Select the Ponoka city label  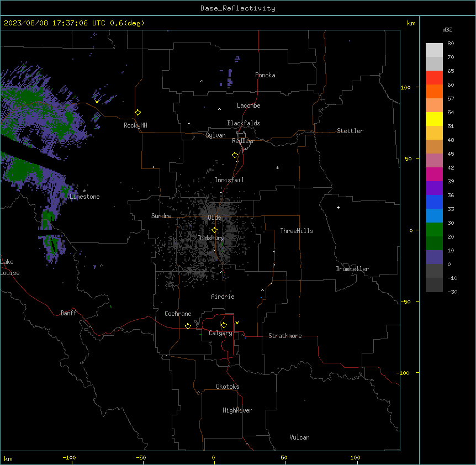click(x=265, y=75)
